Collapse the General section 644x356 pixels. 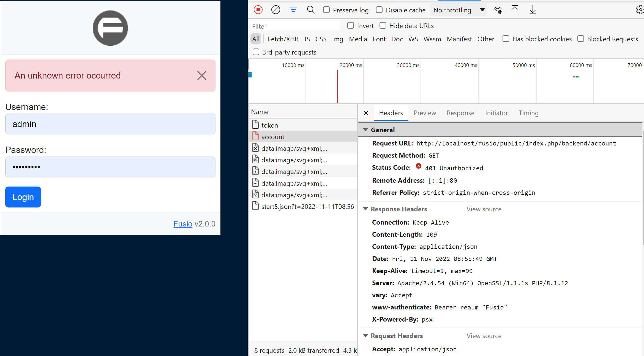365,130
